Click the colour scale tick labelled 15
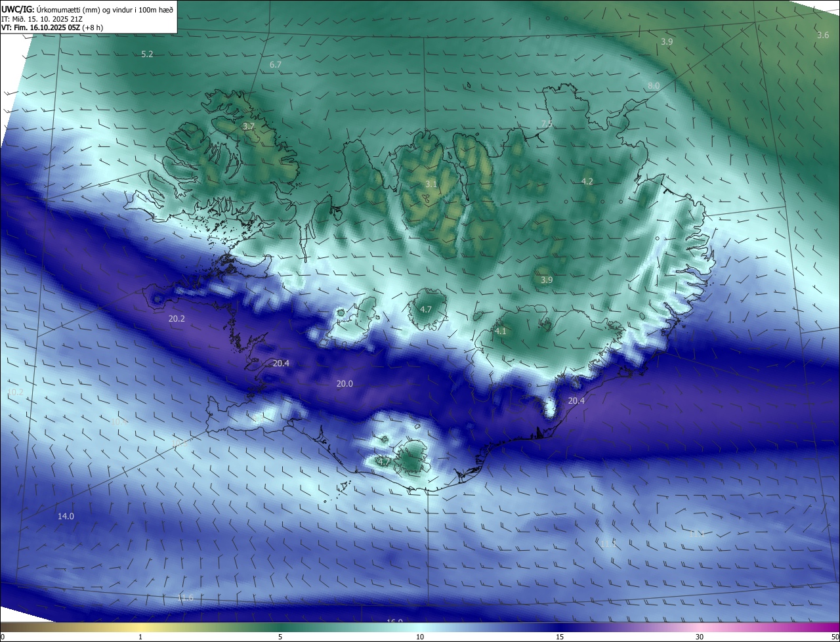The height and width of the screenshot is (642, 840). 560,637
